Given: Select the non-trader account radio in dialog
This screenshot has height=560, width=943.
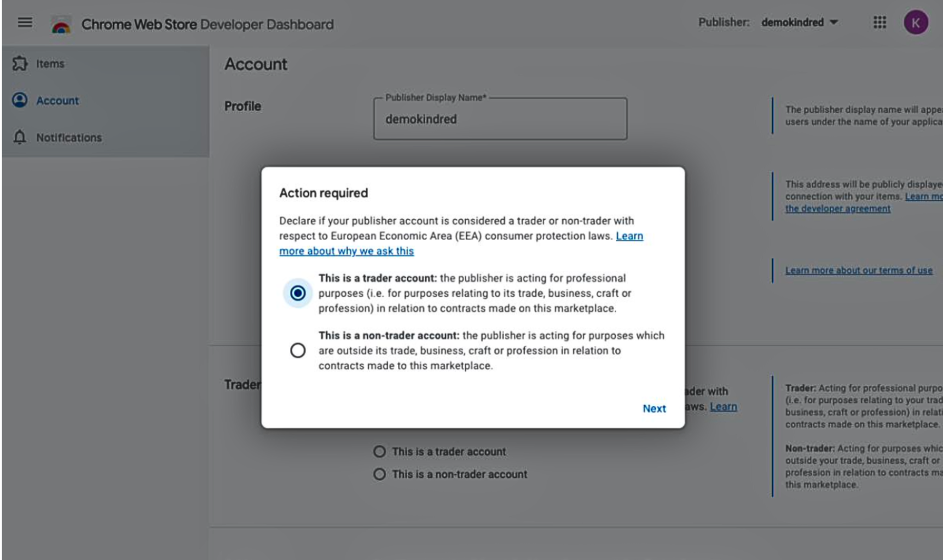Looking at the screenshot, I should point(298,350).
